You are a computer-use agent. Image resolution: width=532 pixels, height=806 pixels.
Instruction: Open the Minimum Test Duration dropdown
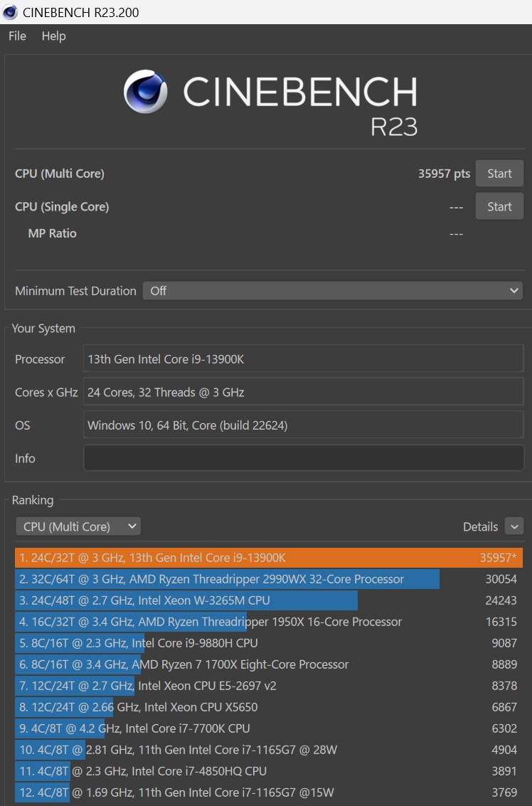(333, 291)
